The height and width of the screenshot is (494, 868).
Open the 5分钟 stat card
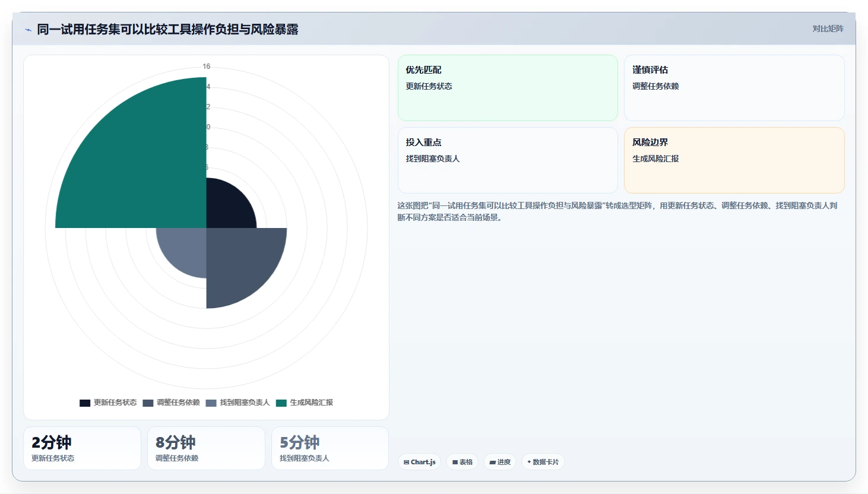(330, 448)
